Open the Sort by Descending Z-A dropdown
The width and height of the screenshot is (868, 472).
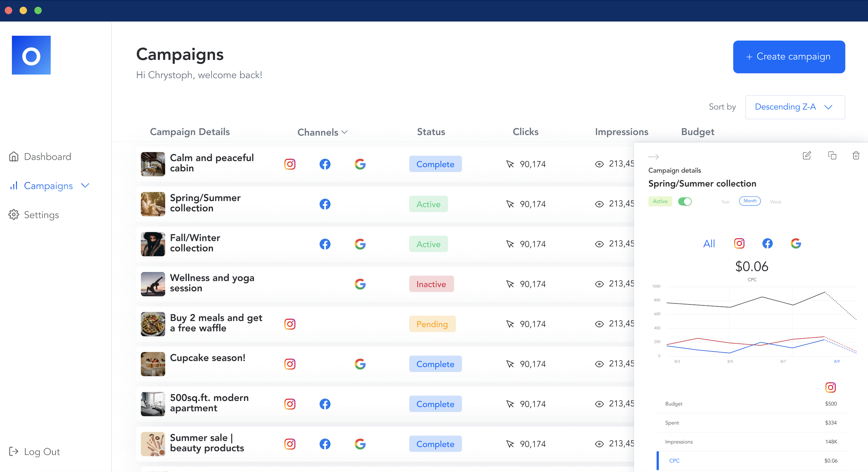[795, 107]
